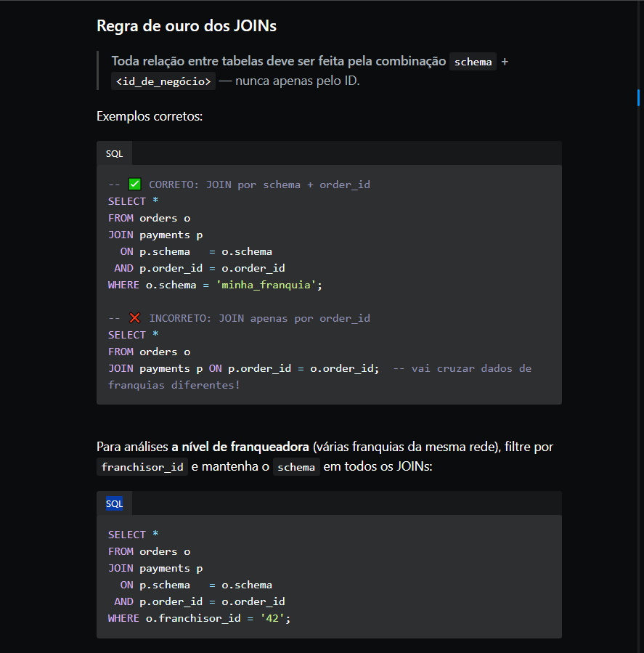Click the line 'WHERE o.franchisor_id = '42';'

(200, 618)
